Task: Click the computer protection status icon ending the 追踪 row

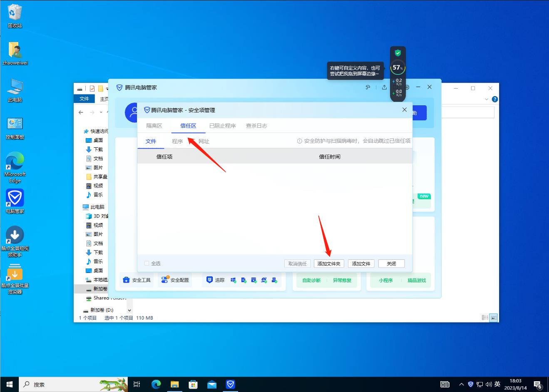Action: (275, 280)
